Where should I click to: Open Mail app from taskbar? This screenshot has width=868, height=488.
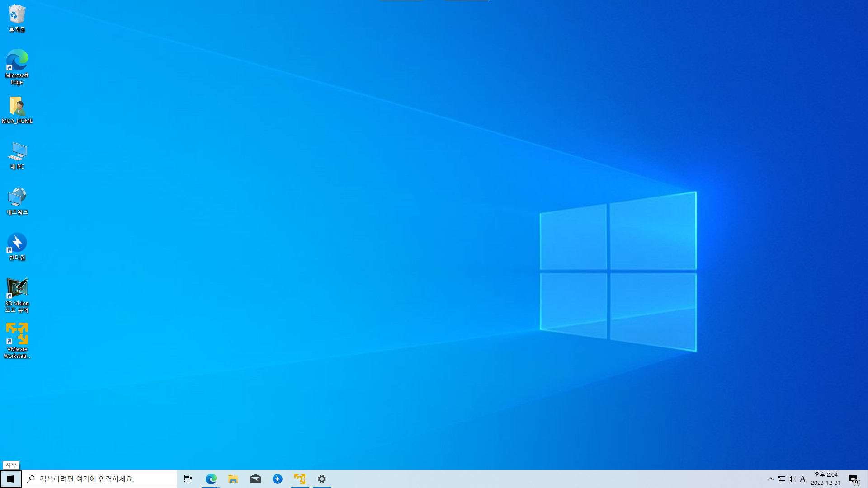[x=255, y=479]
